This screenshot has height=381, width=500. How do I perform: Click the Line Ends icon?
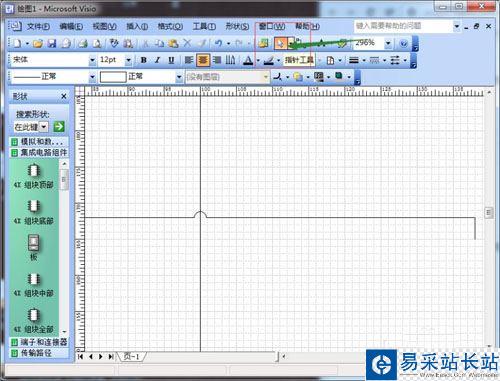(x=395, y=60)
